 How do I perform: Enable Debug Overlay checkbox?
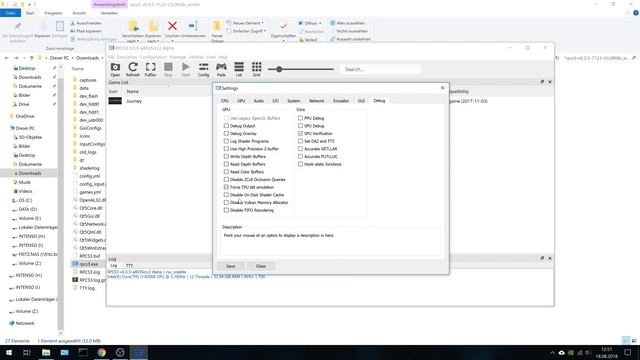pyautogui.click(x=226, y=133)
